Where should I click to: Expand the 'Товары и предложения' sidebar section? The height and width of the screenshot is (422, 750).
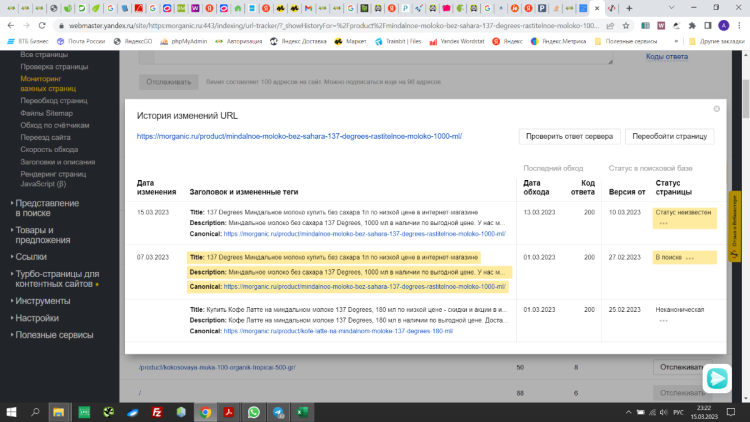tap(42, 235)
